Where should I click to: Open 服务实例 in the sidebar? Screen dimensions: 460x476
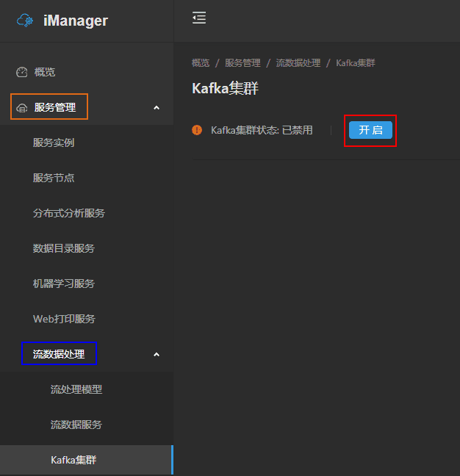(x=54, y=143)
